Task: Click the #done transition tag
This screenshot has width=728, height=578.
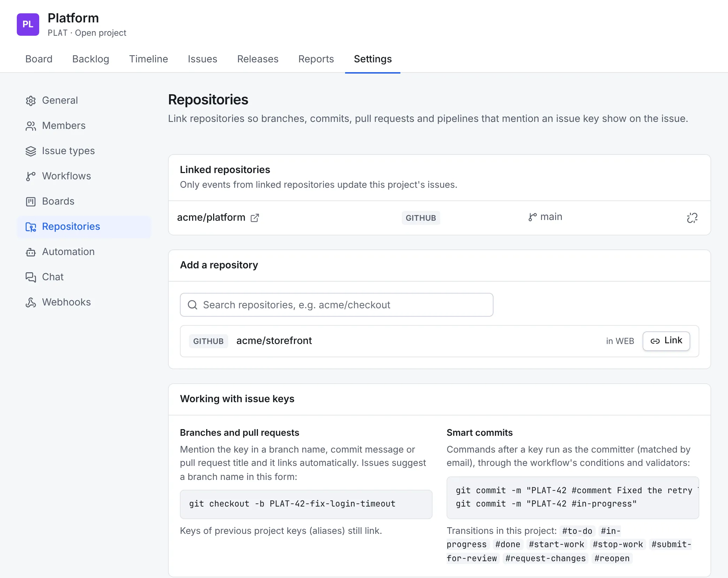Action: pyautogui.click(x=507, y=544)
